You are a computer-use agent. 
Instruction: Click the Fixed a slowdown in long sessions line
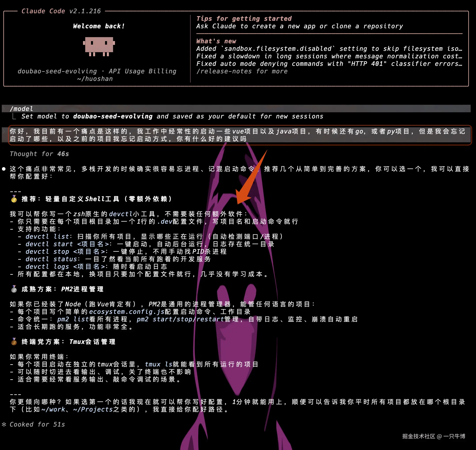[x=329, y=56]
